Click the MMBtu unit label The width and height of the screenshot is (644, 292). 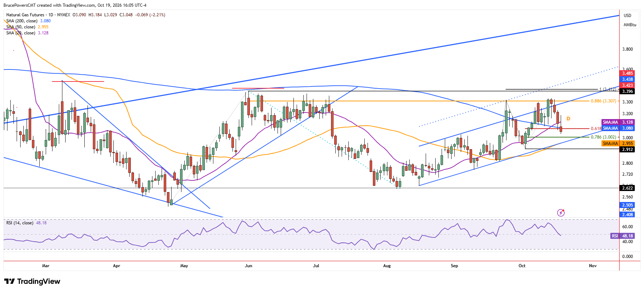(630, 25)
